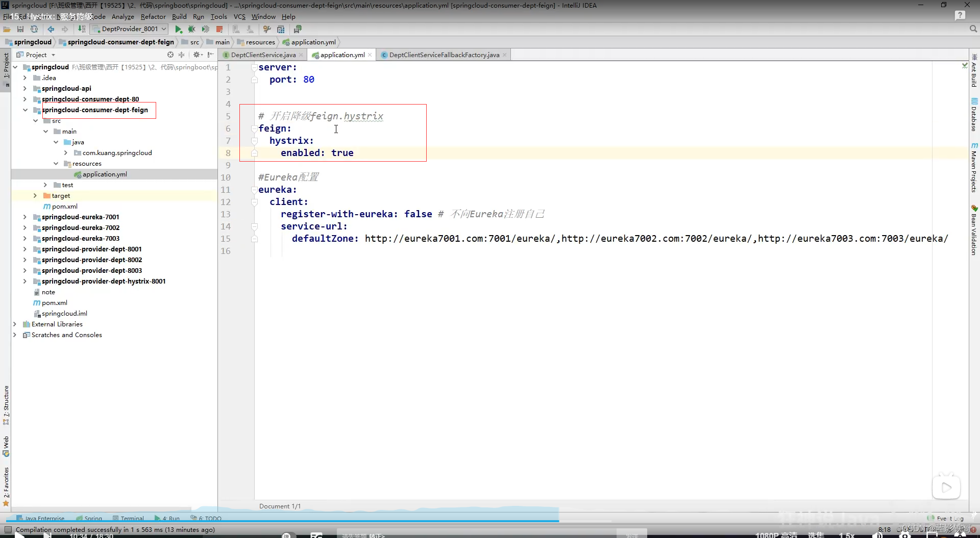Open Project panel gear settings
The width and height of the screenshot is (980, 538).
[197, 55]
